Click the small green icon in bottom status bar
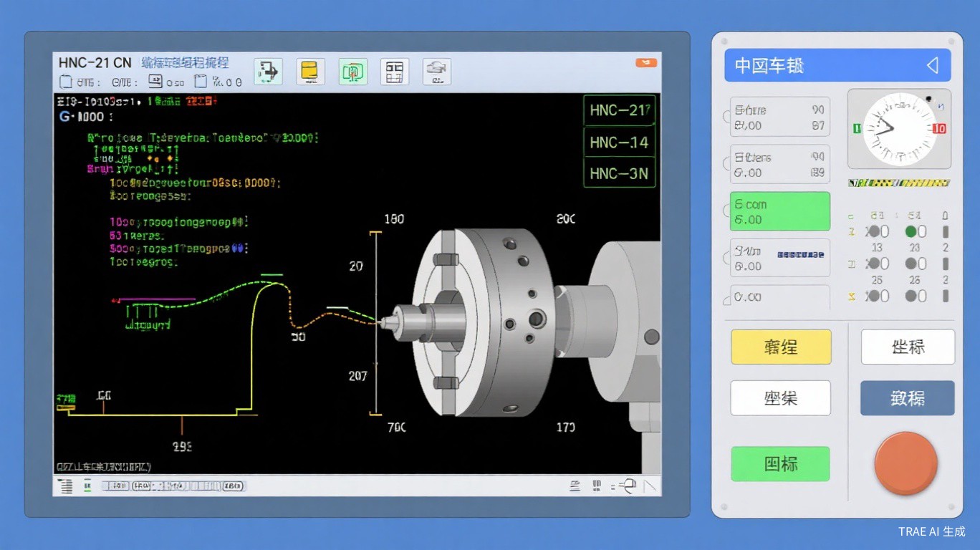Viewport: 980px width, 550px height. [89, 486]
